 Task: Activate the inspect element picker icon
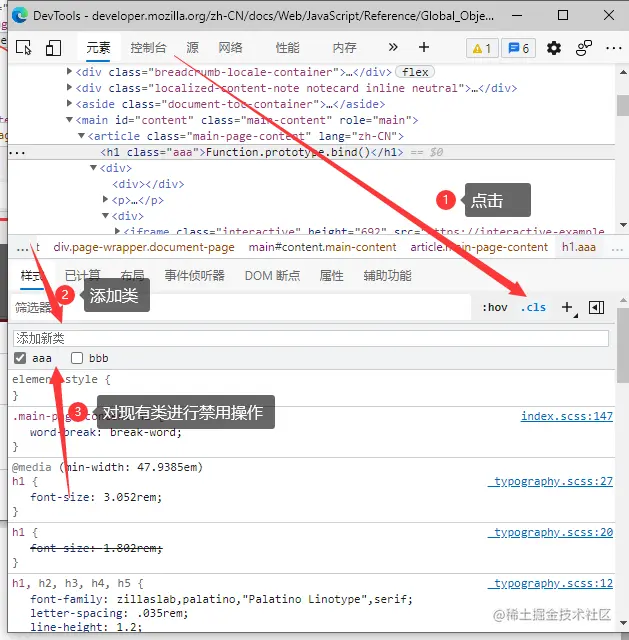[24, 48]
